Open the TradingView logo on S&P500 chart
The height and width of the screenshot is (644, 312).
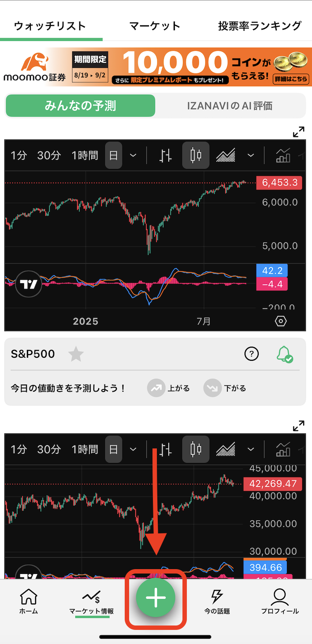pos(29,284)
